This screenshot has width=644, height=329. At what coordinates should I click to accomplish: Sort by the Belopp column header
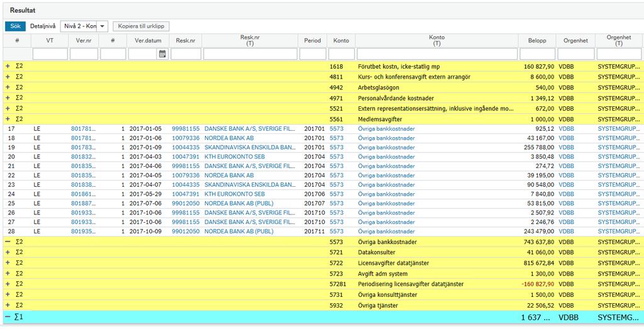[538, 41]
